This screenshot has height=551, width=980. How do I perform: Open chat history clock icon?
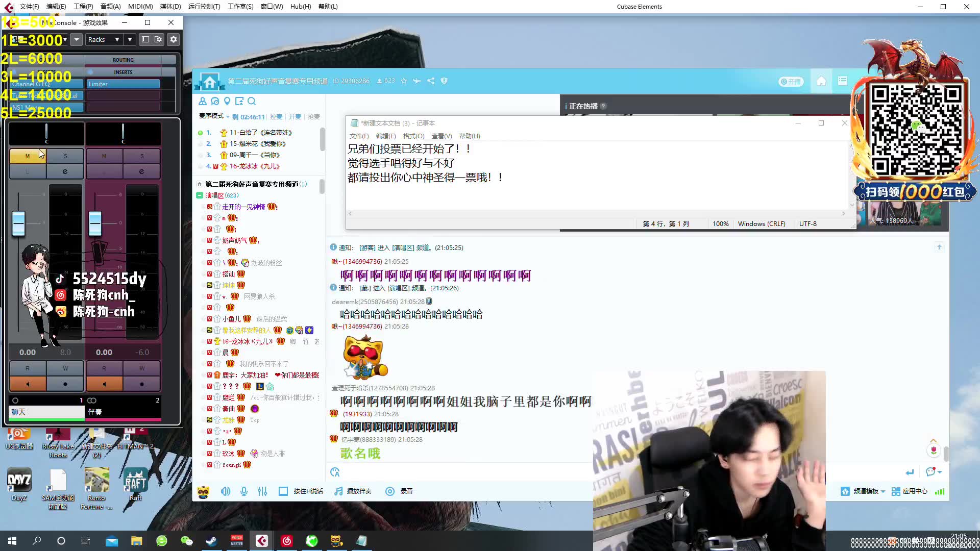click(215, 101)
